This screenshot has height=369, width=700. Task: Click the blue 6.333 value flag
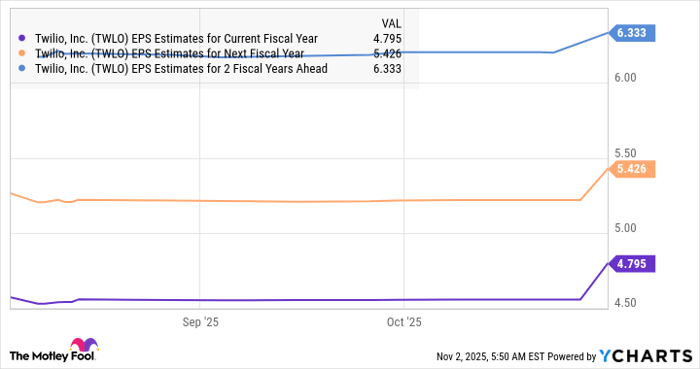[632, 33]
